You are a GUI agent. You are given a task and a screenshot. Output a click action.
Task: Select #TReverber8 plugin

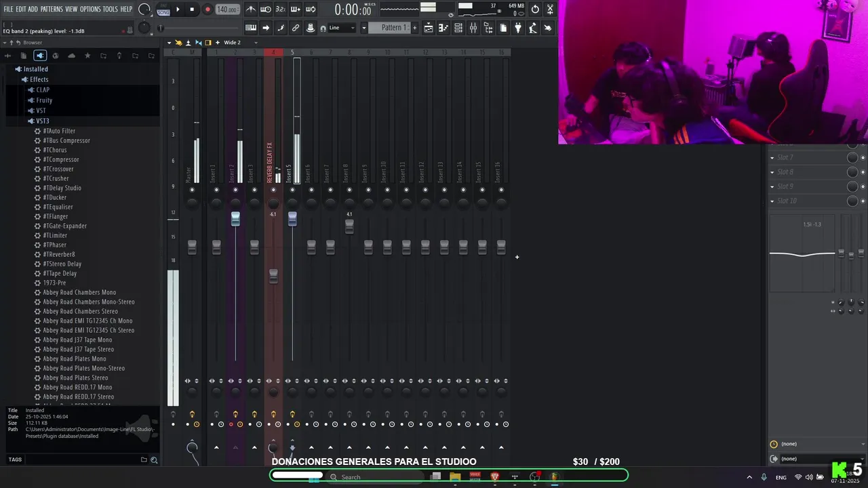(58, 254)
